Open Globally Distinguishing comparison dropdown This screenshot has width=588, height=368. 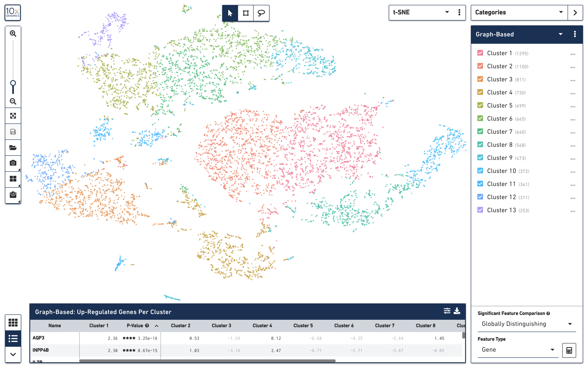(527, 324)
